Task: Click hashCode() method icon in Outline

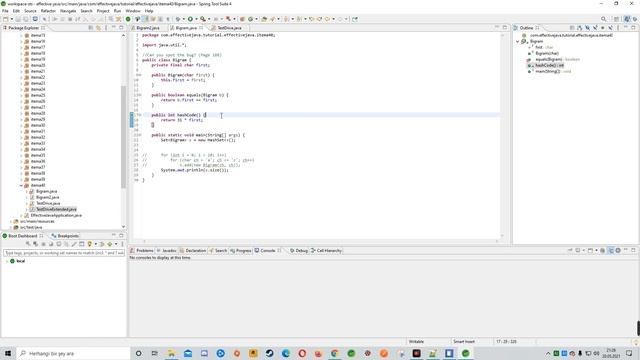Action: coord(530,65)
